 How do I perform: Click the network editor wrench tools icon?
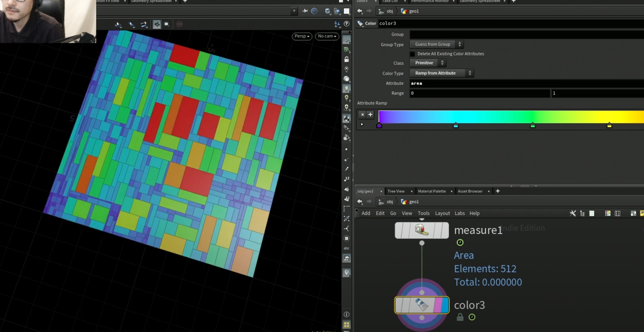pos(573,213)
